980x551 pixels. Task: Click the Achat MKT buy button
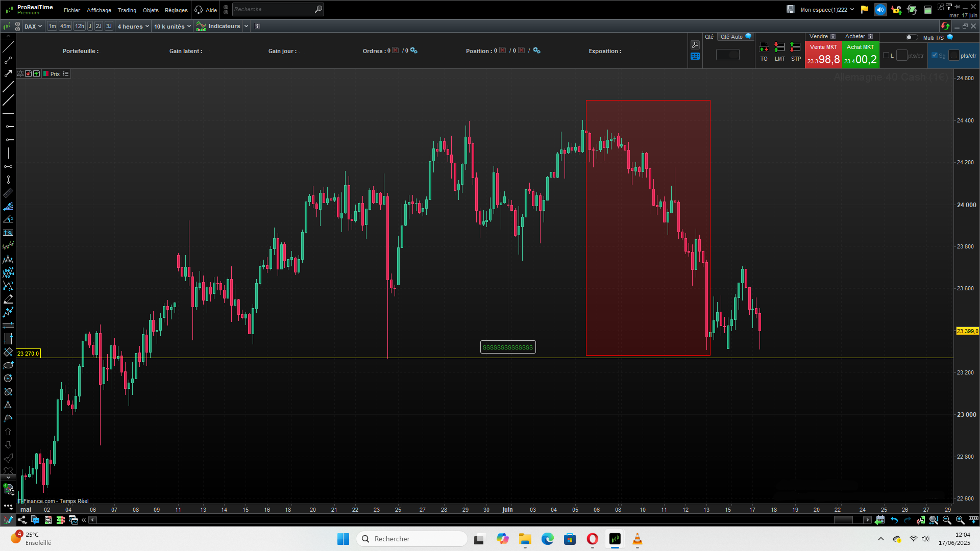[861, 55]
